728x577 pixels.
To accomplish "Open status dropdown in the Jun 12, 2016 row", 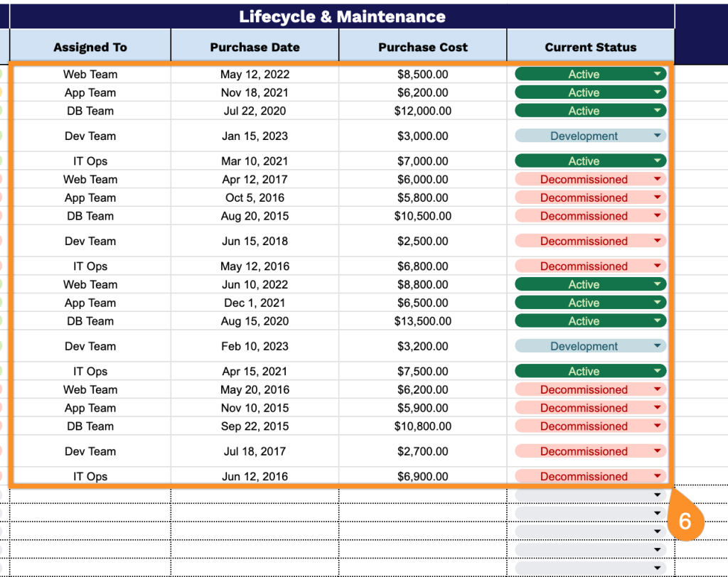I will (x=658, y=476).
